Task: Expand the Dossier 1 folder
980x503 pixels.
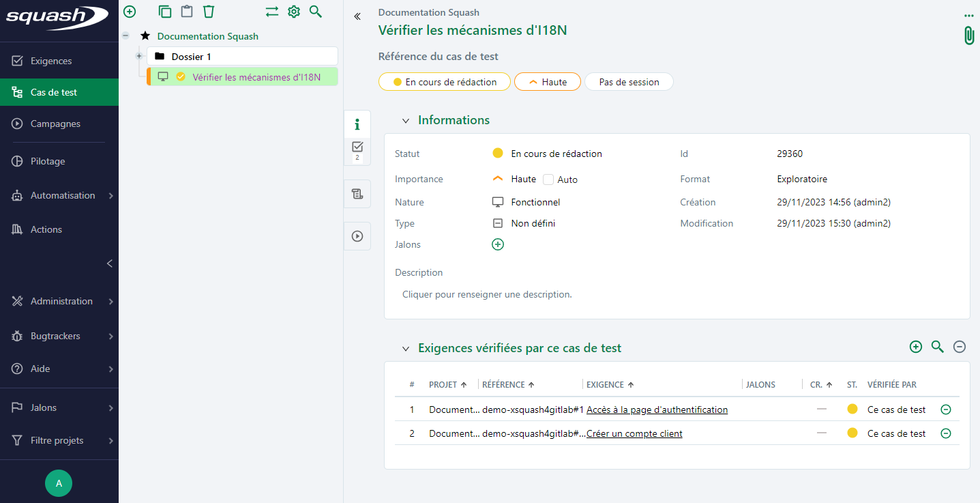Action: [139, 56]
